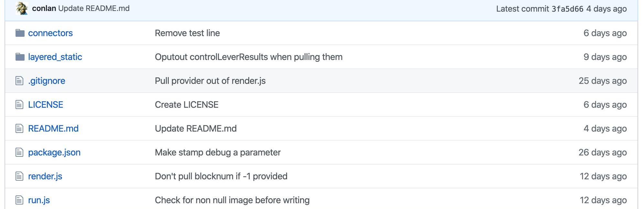
Task: Click the package.json file icon
Action: click(x=19, y=152)
